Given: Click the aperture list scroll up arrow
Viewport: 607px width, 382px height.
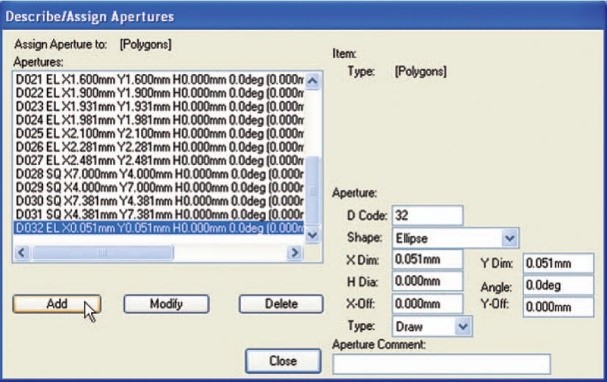Looking at the screenshot, I should point(312,81).
